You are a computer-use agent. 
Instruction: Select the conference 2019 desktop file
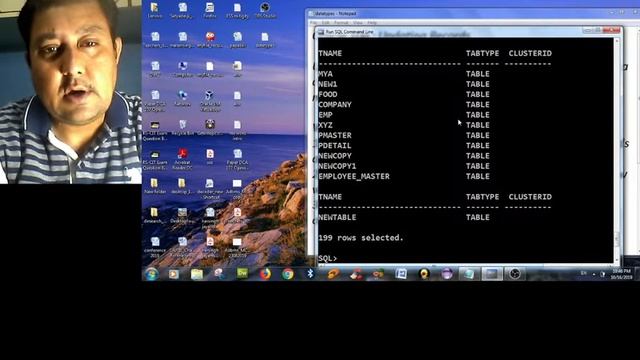pos(155,247)
